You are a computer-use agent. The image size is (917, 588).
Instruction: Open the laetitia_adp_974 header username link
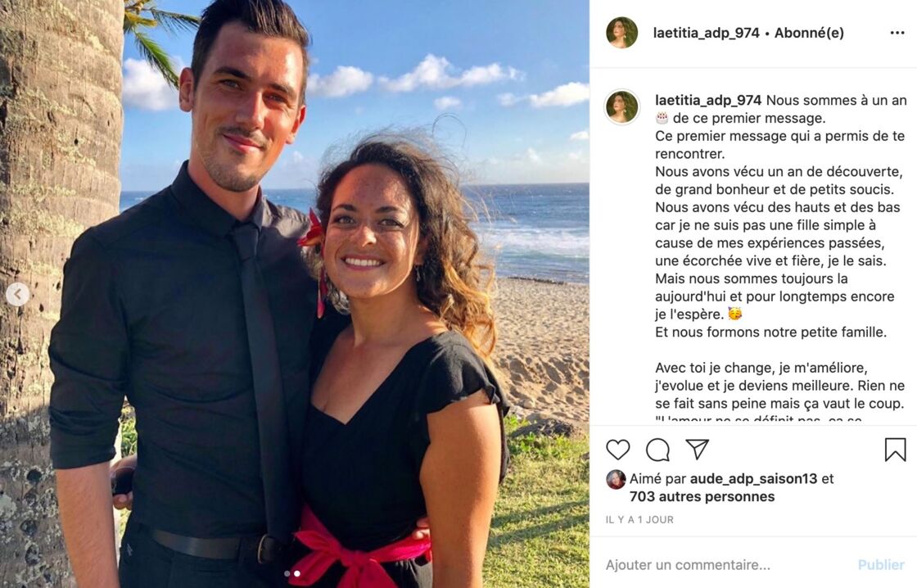pyautogui.click(x=706, y=33)
